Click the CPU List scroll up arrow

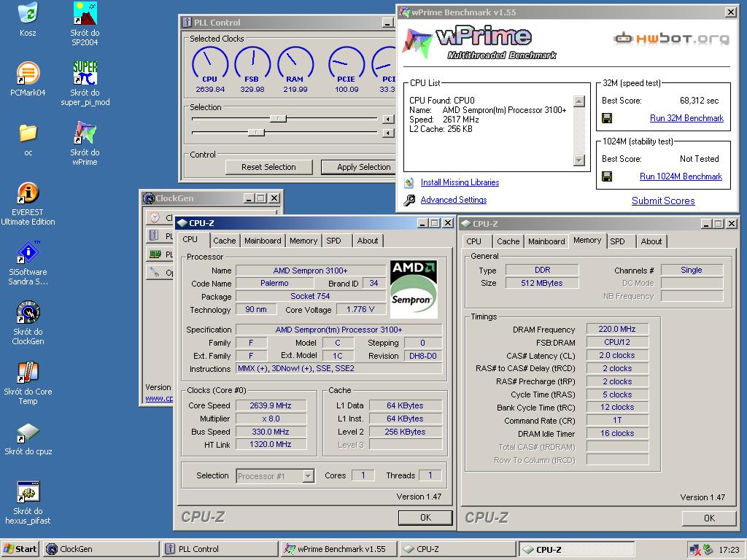point(578,101)
